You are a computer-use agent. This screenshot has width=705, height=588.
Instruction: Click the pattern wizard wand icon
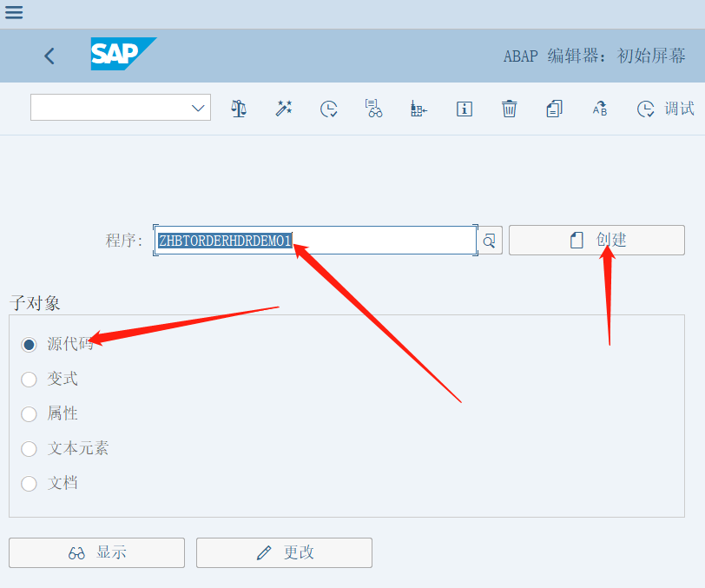284,109
